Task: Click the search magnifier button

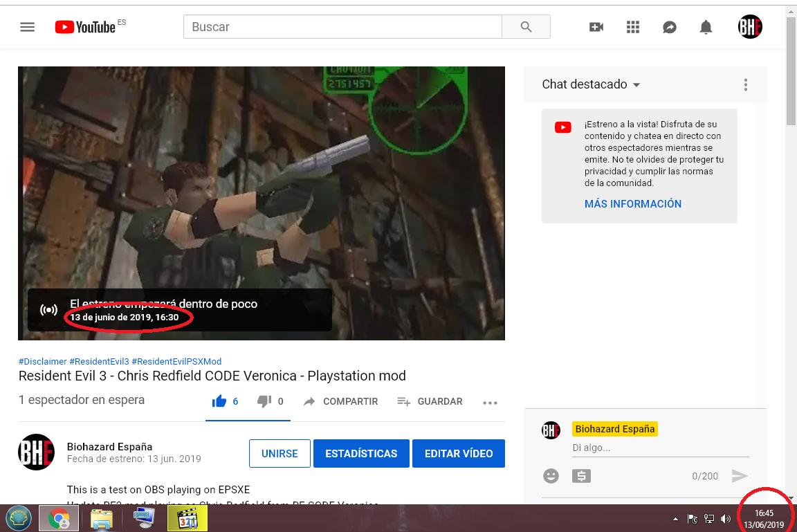Action: pyautogui.click(x=526, y=27)
